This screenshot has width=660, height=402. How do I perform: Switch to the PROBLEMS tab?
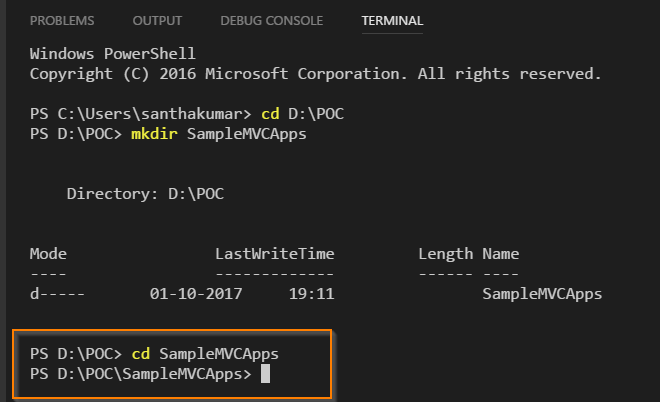click(x=62, y=21)
